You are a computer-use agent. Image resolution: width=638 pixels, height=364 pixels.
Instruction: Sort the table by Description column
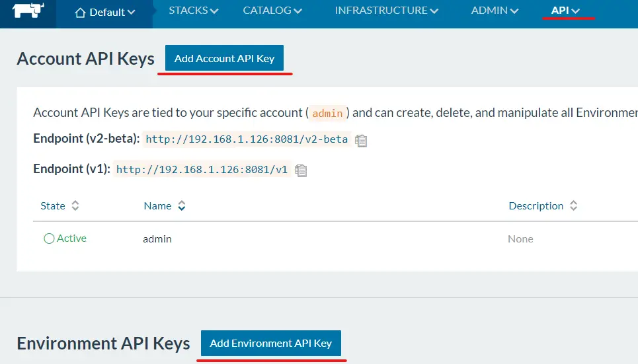click(x=543, y=206)
